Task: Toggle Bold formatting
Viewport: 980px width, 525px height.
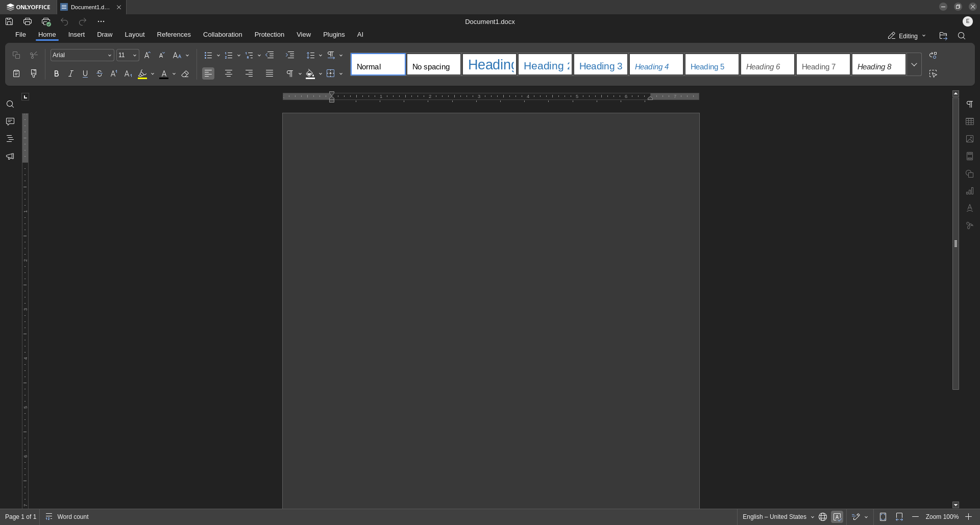Action: 56,74
